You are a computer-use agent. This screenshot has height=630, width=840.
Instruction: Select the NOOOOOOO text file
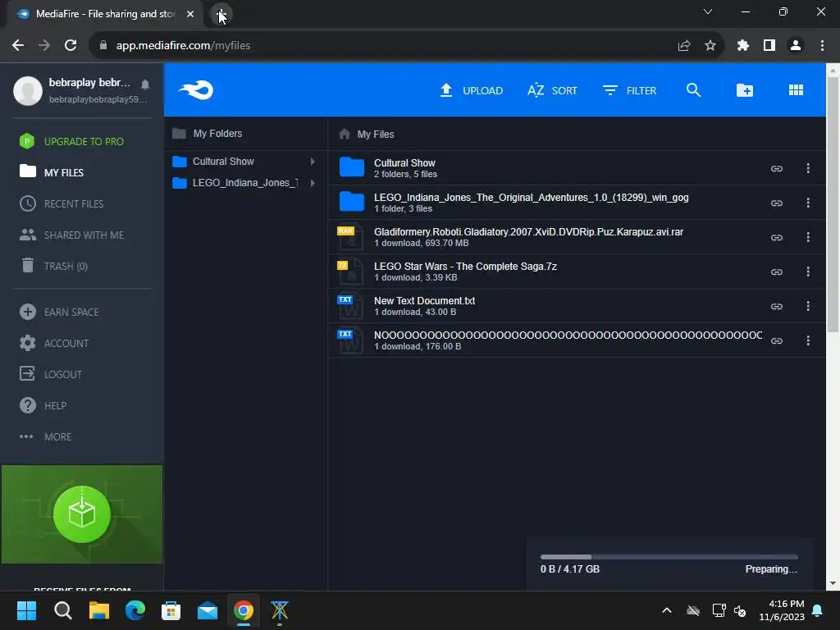pos(577,340)
